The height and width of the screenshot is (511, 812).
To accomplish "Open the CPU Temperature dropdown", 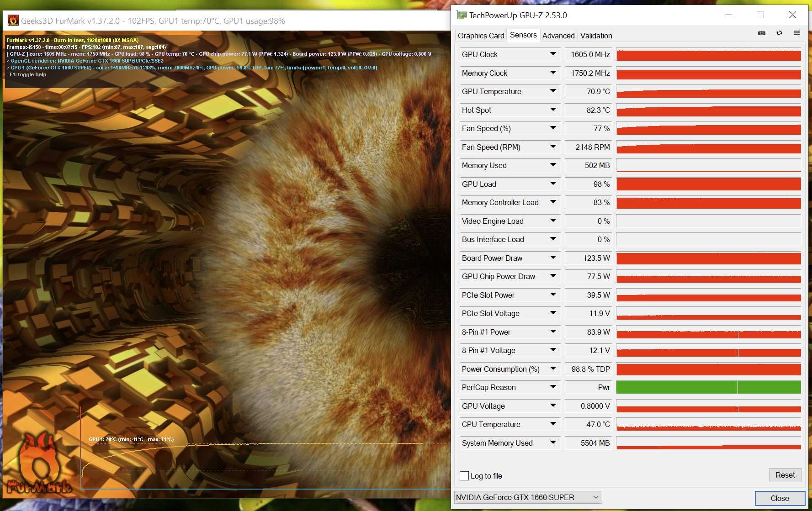I will (x=553, y=424).
